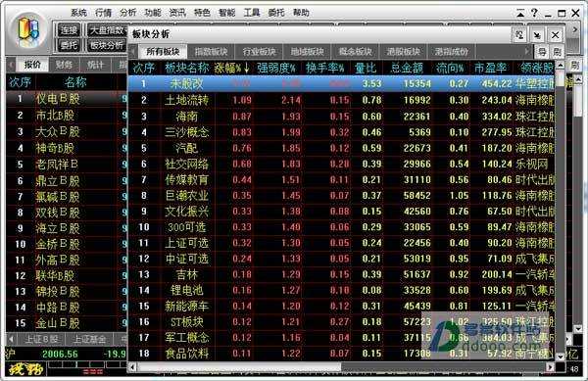Click the help question mark icon
Viewport: 588px width, 381px height.
534,13
